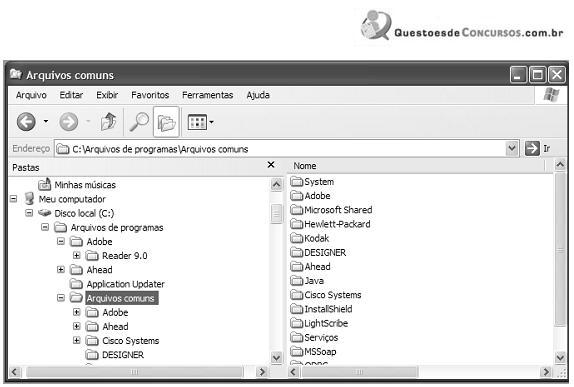Open the address bar dropdown arrow
The width and height of the screenshot is (574, 387).
click(512, 149)
